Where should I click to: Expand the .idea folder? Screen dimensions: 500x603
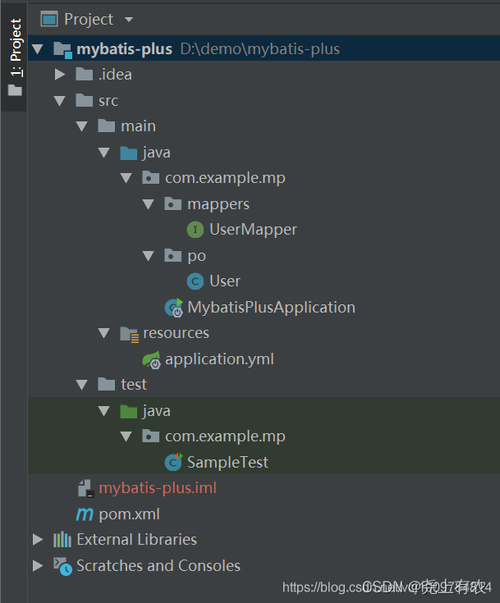pyautogui.click(x=60, y=74)
